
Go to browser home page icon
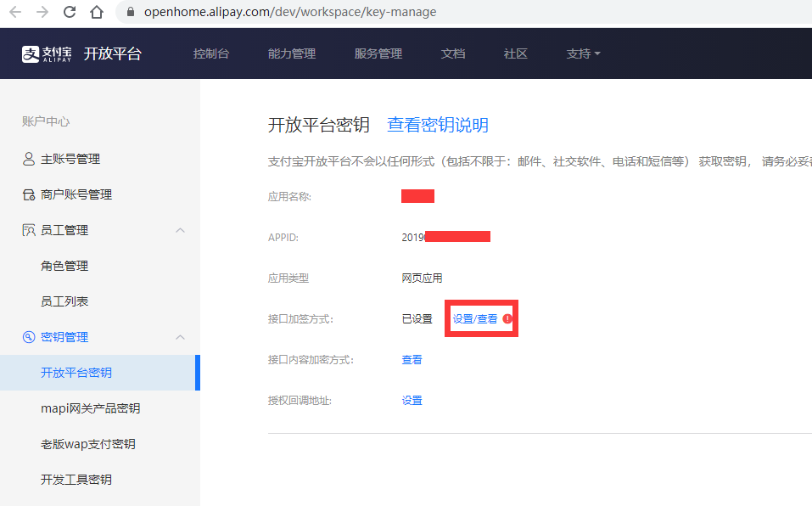click(x=97, y=13)
